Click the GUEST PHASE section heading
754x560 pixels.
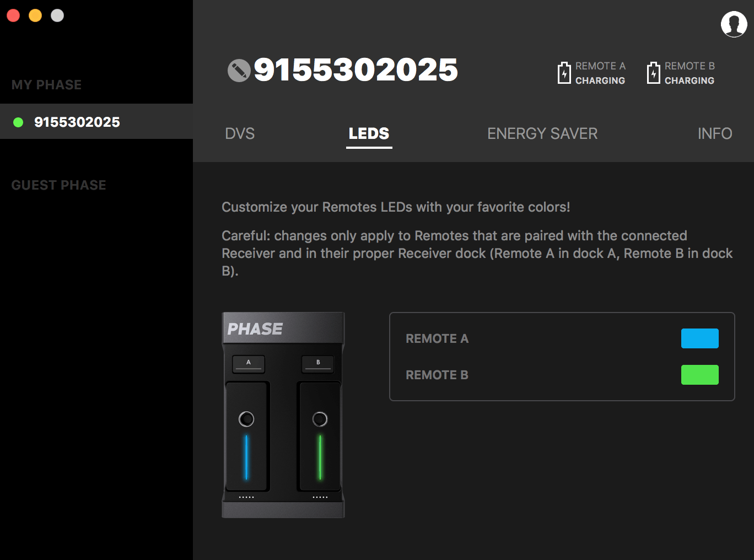pyautogui.click(x=58, y=185)
